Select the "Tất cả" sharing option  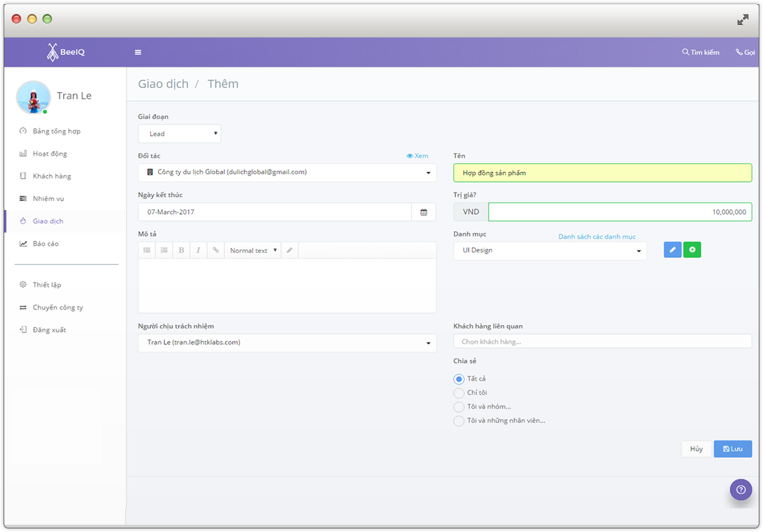click(x=459, y=379)
